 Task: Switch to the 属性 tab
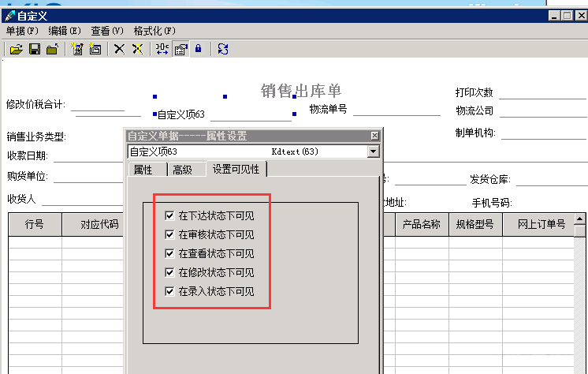coord(143,170)
